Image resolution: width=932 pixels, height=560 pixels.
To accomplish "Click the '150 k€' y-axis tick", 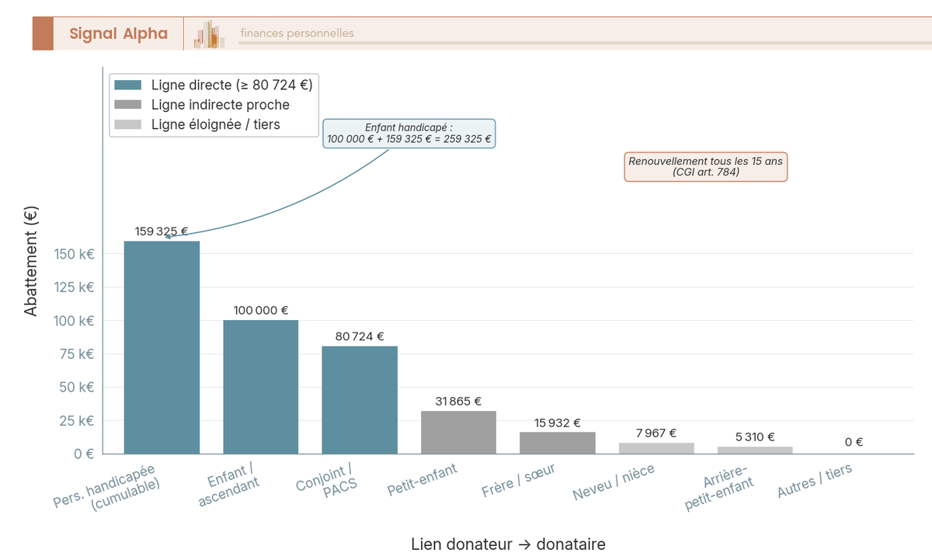I will [x=75, y=254].
